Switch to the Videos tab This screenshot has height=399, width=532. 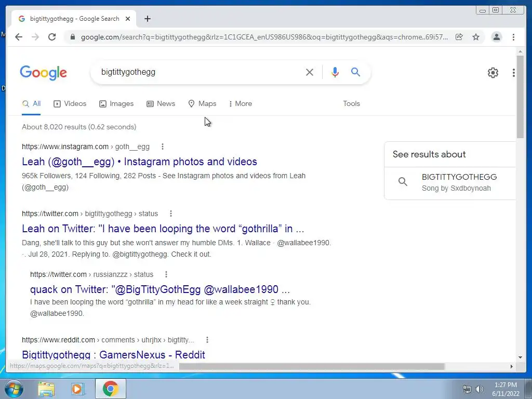click(x=70, y=103)
